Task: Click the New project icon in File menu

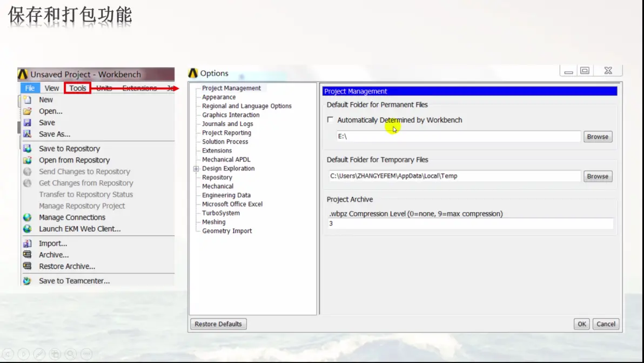Action: [28, 100]
